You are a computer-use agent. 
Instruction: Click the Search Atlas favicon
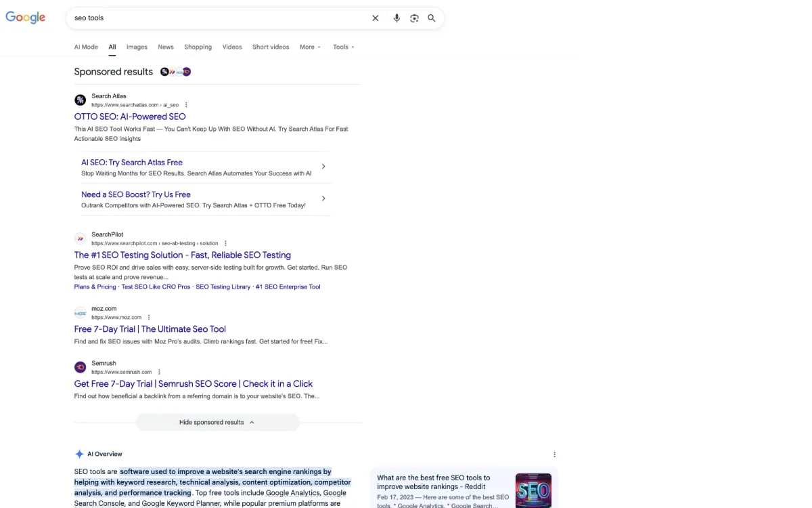[x=81, y=100]
